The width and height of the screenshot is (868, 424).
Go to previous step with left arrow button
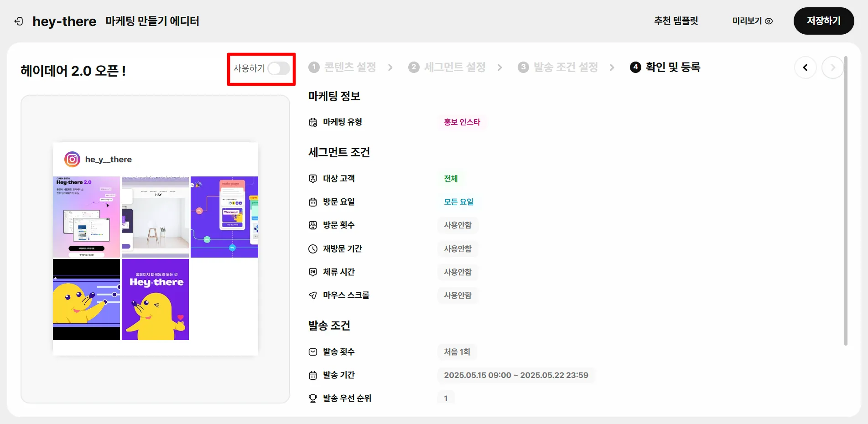806,67
